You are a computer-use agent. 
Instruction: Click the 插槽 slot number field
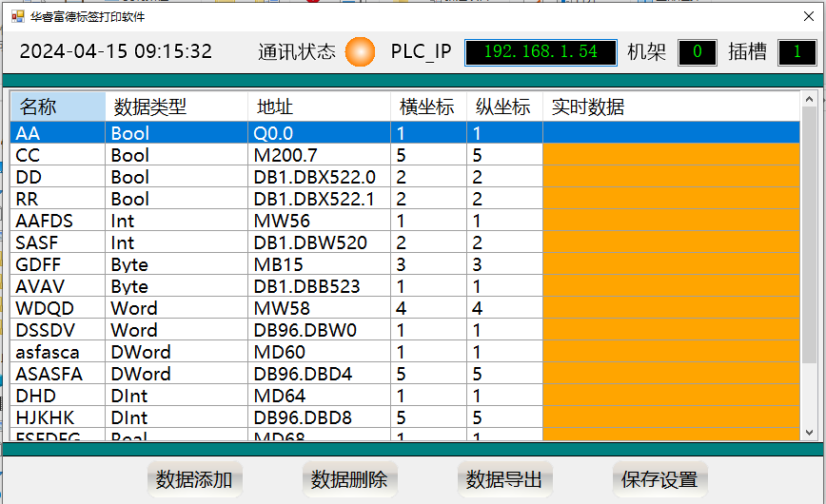pyautogui.click(x=796, y=52)
